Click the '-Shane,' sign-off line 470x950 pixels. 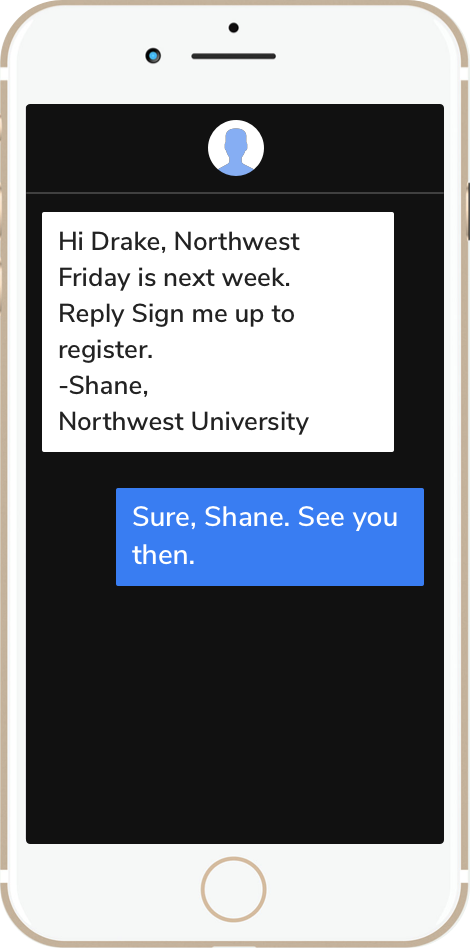tap(104, 386)
